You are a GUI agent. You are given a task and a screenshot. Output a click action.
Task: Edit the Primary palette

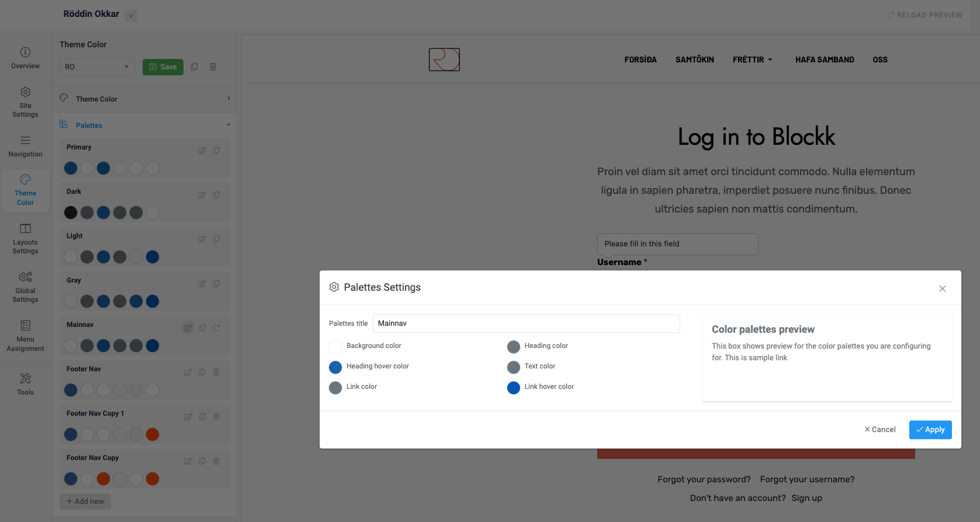[202, 151]
